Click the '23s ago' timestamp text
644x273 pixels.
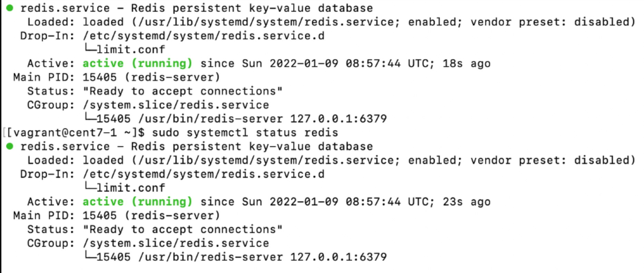tap(467, 202)
